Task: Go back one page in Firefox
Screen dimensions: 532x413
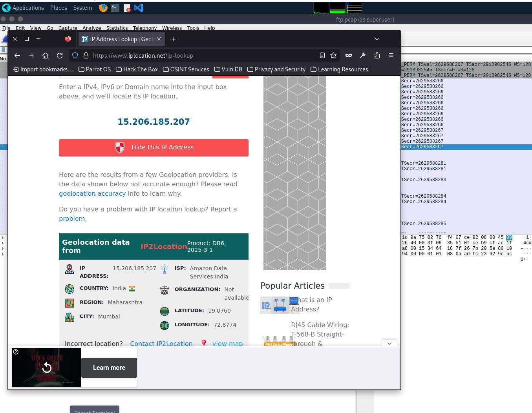Action: click(x=17, y=55)
